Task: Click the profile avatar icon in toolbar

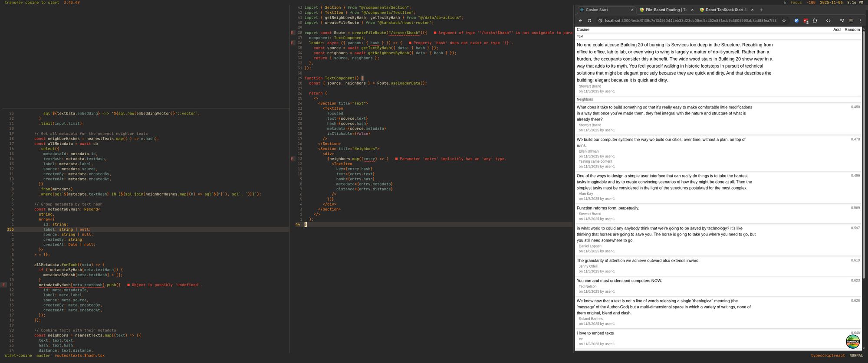Action: tap(851, 20)
